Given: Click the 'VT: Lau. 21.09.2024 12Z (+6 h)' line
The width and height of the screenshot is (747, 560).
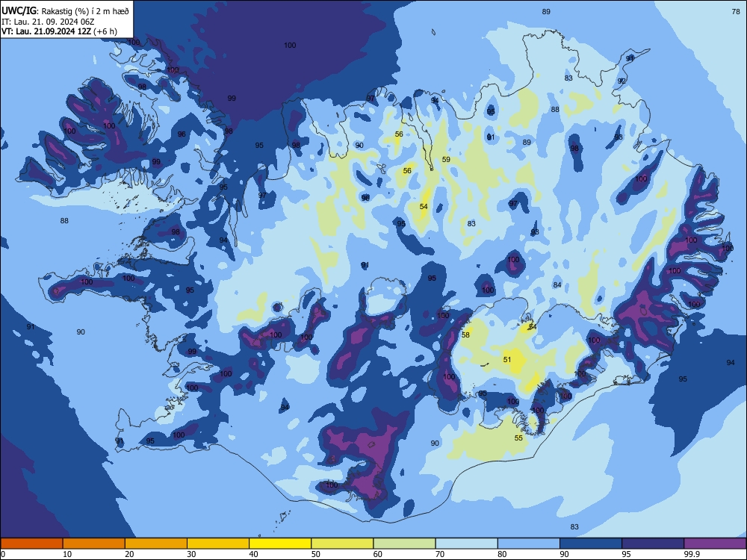Looking at the screenshot, I should click(59, 31).
